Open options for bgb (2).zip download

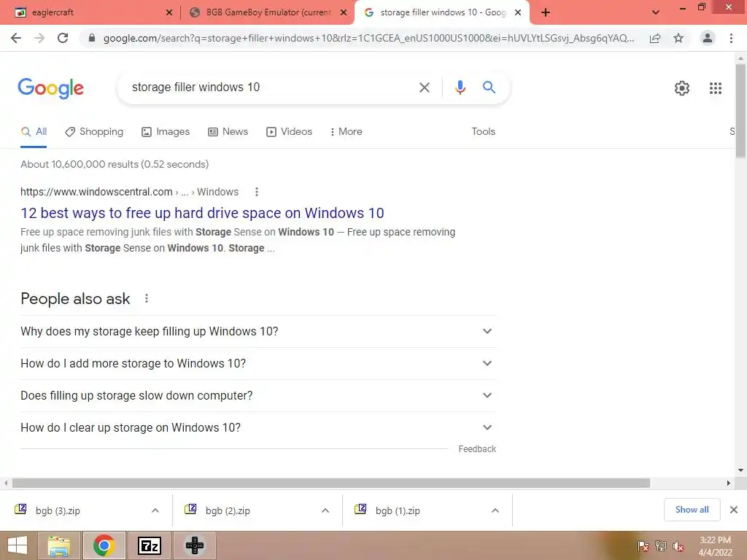(x=325, y=510)
